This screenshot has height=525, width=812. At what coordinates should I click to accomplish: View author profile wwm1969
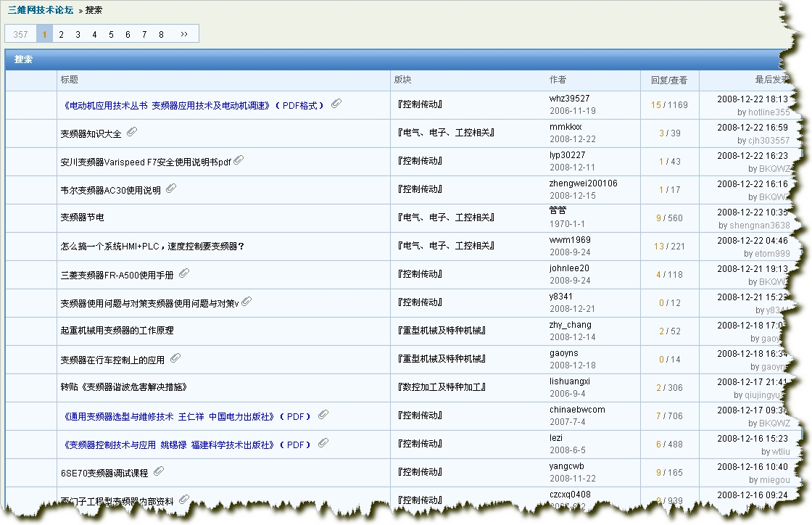coord(570,240)
